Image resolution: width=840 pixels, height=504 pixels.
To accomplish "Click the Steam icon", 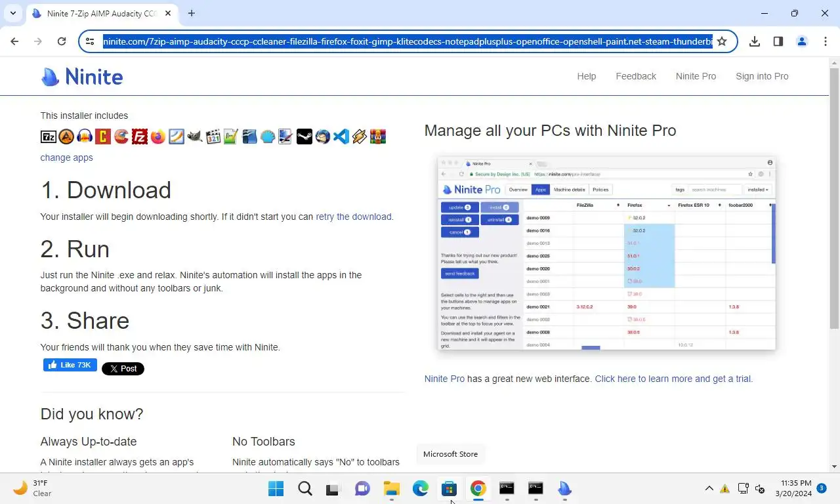I will pos(304,136).
